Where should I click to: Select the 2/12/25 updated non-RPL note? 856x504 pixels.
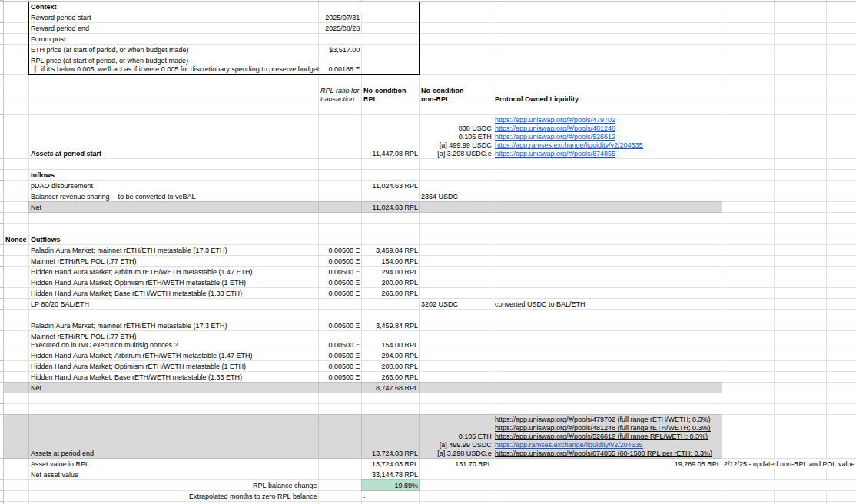coord(789,464)
